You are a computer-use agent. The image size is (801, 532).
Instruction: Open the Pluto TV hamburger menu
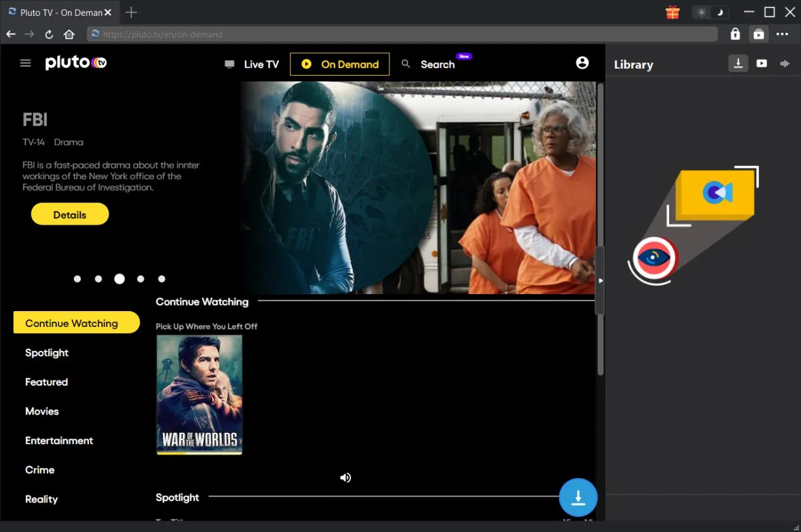coord(25,63)
